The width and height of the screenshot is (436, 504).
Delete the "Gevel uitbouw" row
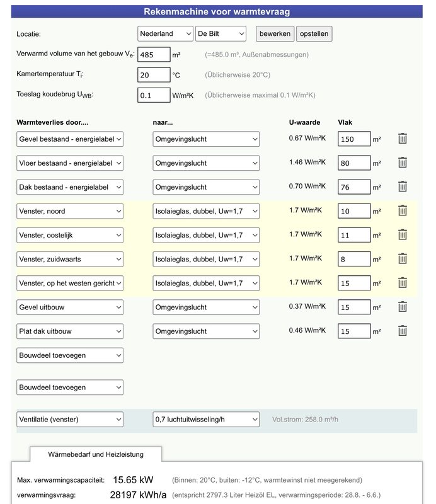pyautogui.click(x=403, y=307)
